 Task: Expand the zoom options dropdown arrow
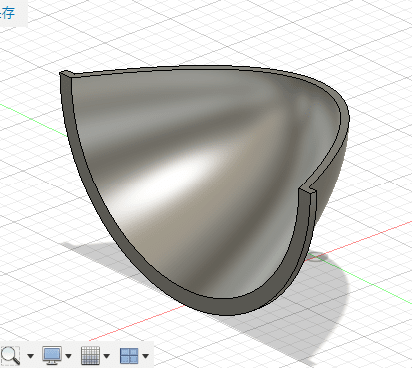[30, 356]
